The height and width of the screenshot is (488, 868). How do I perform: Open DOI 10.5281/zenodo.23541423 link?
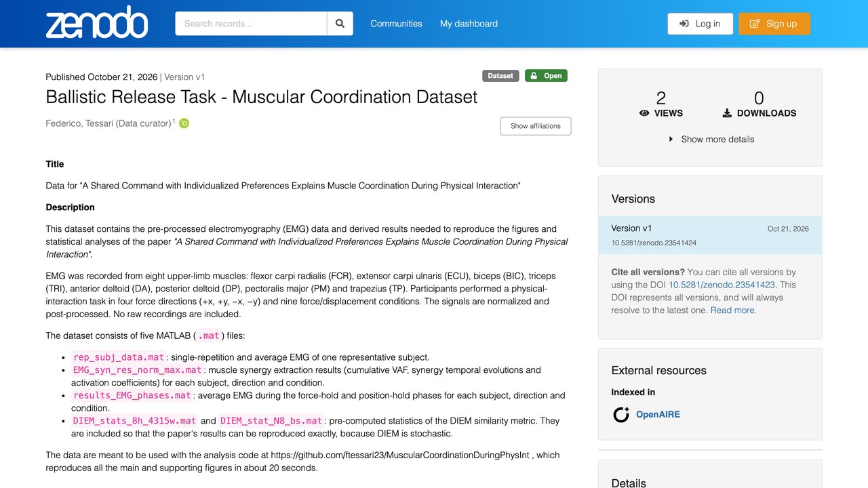point(722,285)
